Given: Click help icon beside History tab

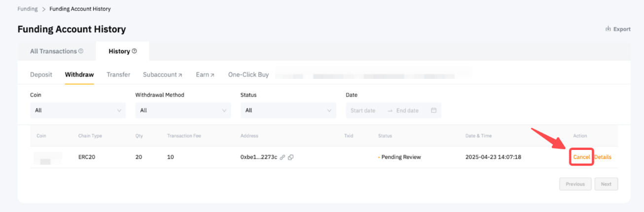Looking at the screenshot, I should pyautogui.click(x=134, y=51).
